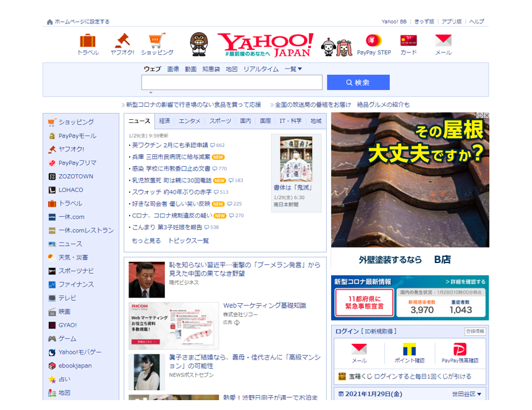Switch to the エンタメ news tab
Screen dimensions: 532x410
tap(189, 121)
